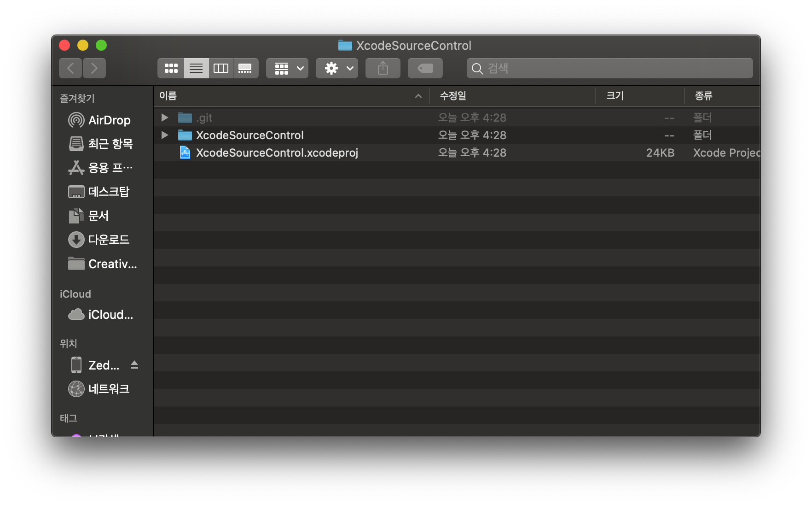The image size is (812, 505).
Task: Click the edit tags button
Action: point(425,68)
